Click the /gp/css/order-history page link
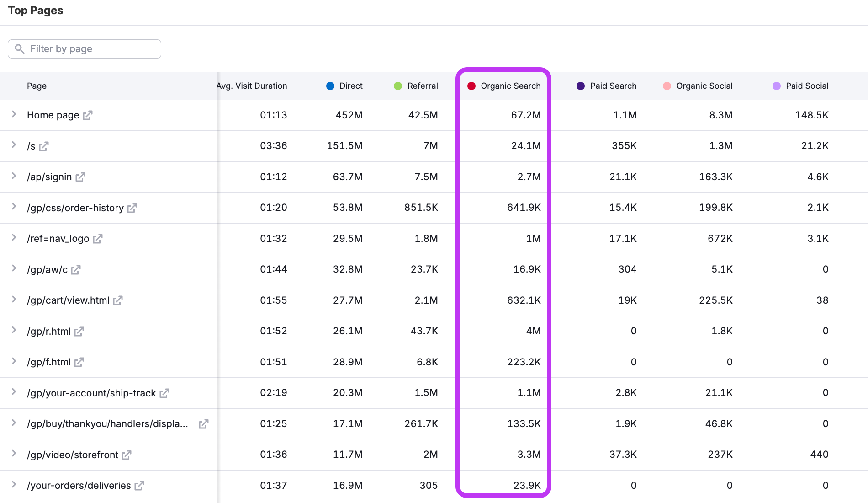This screenshot has width=868, height=503. [x=75, y=208]
